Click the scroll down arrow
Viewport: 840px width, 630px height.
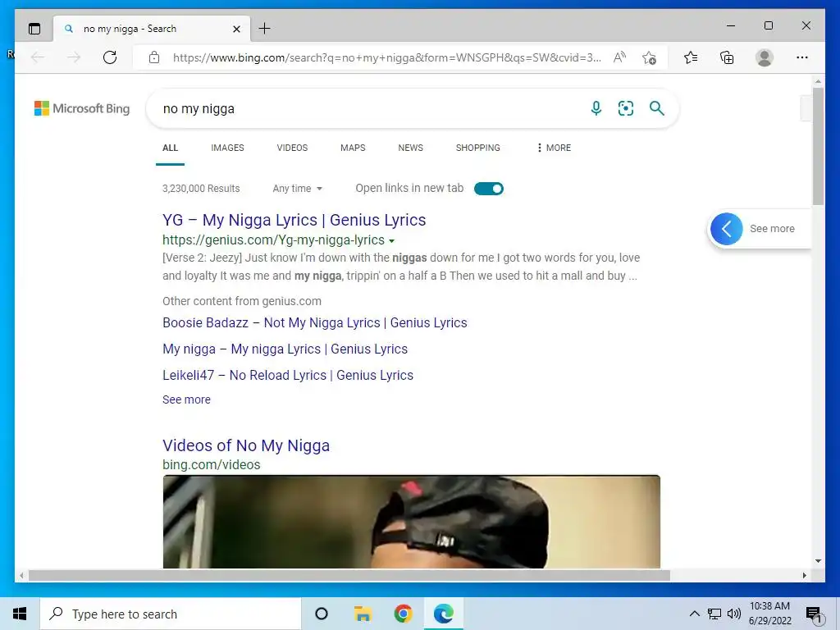(818, 561)
